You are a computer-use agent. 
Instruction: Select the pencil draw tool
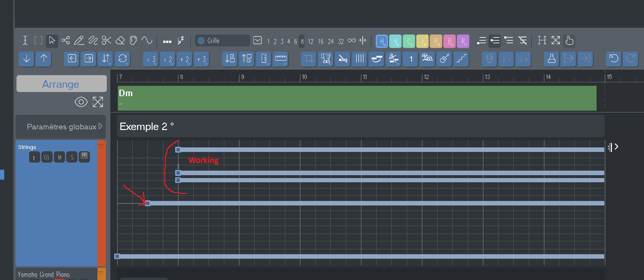tap(79, 41)
